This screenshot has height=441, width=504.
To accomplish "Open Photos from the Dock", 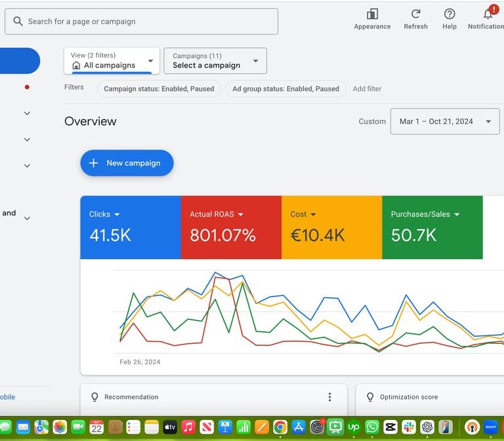I will [x=60, y=427].
